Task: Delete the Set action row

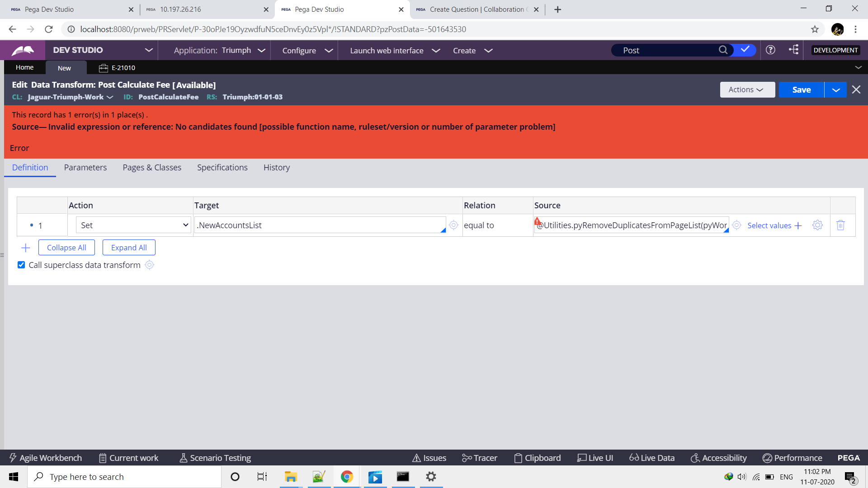Action: point(841,225)
